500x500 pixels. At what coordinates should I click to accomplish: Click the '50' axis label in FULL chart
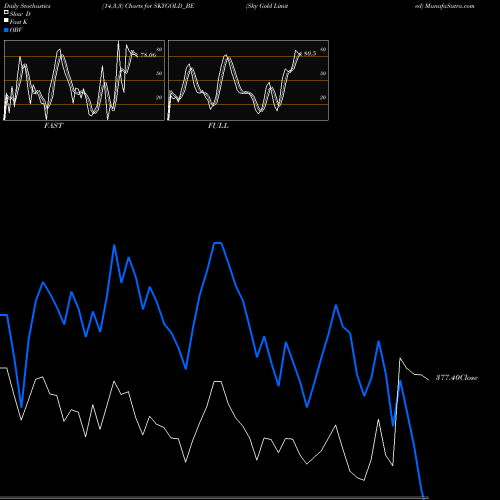[x=323, y=74]
